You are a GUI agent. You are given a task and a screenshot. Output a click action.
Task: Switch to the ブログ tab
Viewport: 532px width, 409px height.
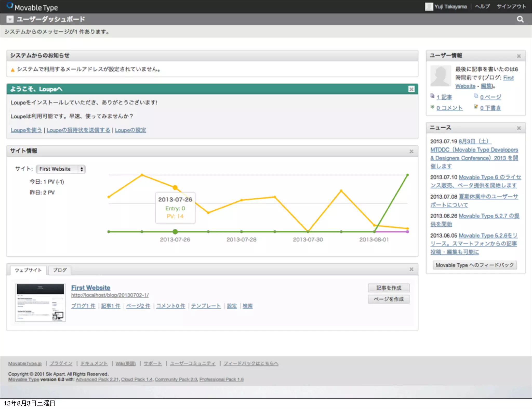(60, 270)
